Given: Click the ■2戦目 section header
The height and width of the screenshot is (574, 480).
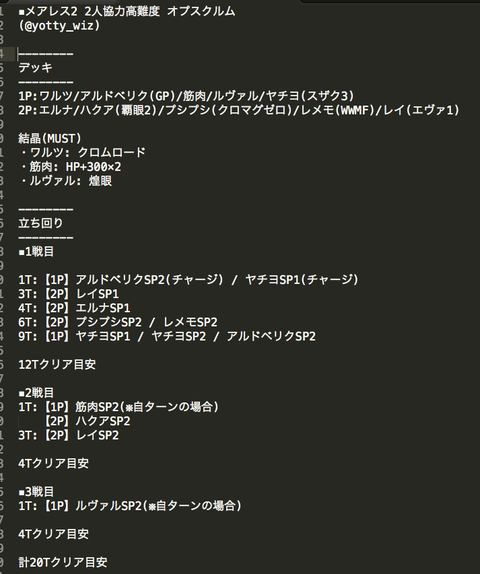Looking at the screenshot, I should click(x=36, y=393).
